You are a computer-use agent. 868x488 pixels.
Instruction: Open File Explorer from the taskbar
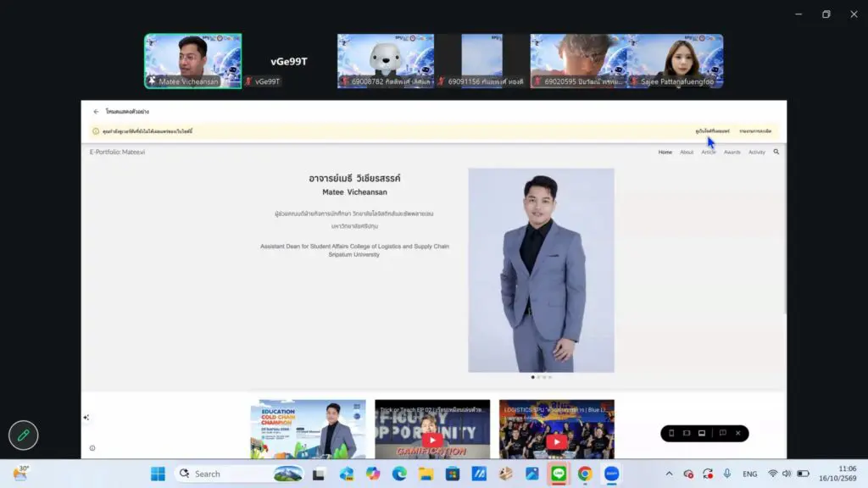pos(426,474)
